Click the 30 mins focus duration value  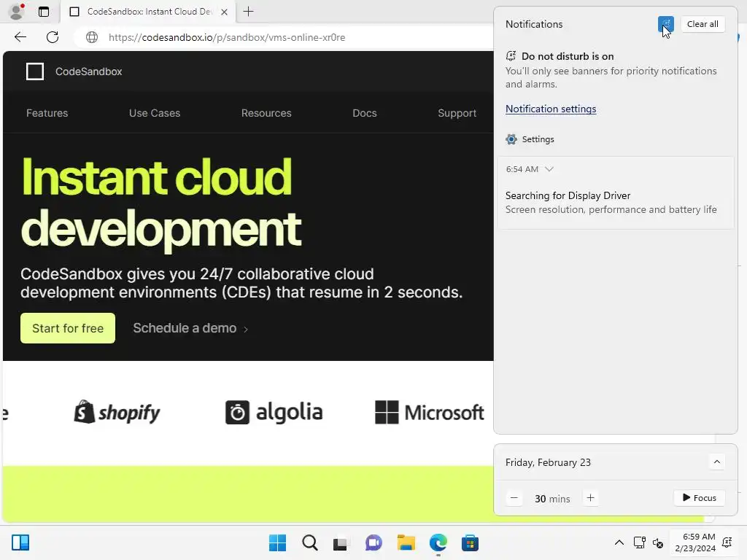[552, 499]
